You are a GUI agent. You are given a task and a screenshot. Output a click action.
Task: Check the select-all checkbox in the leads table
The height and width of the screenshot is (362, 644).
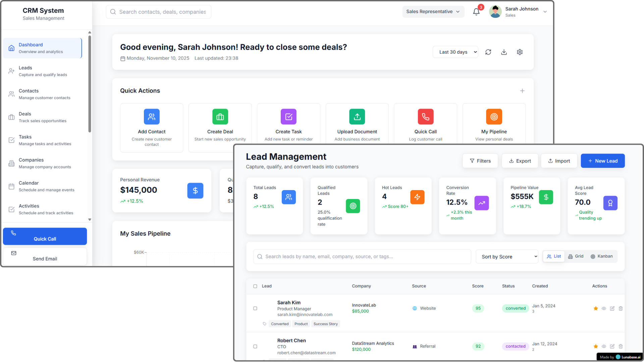255,286
